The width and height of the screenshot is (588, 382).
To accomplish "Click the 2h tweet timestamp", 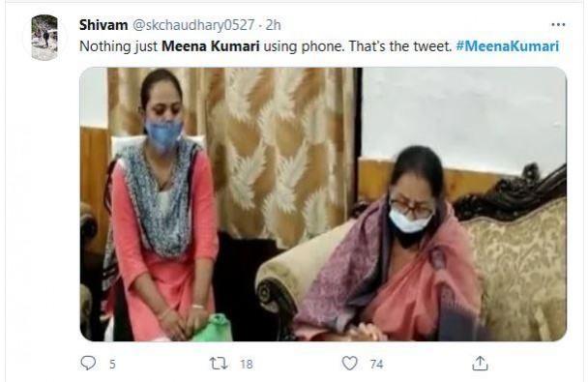I will [274, 25].
